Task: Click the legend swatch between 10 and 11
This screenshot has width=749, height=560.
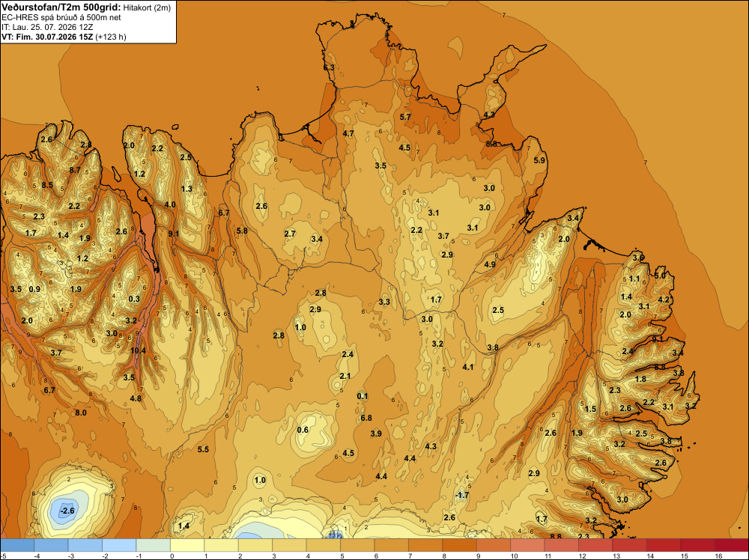Action: [x=527, y=545]
